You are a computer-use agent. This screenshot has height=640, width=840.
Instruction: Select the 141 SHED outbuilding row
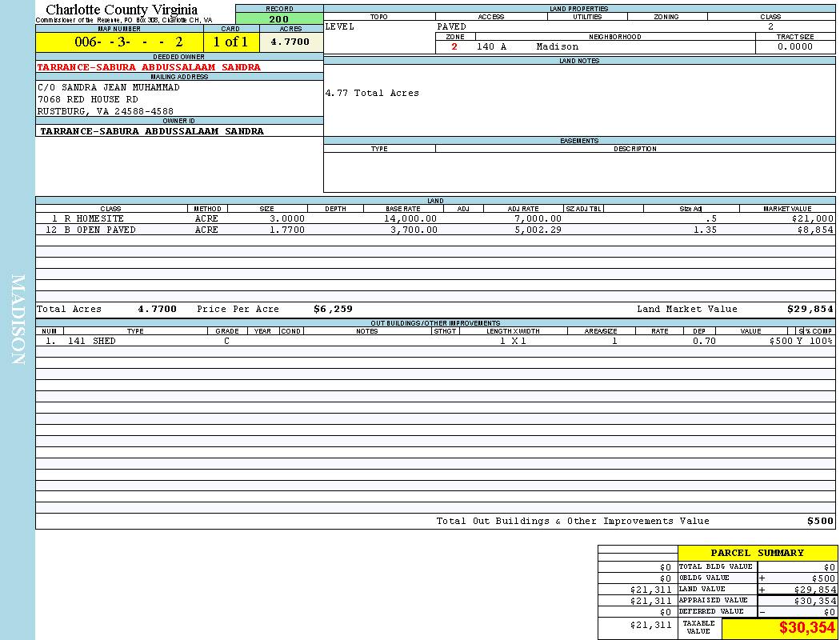pyautogui.click(x=92, y=341)
